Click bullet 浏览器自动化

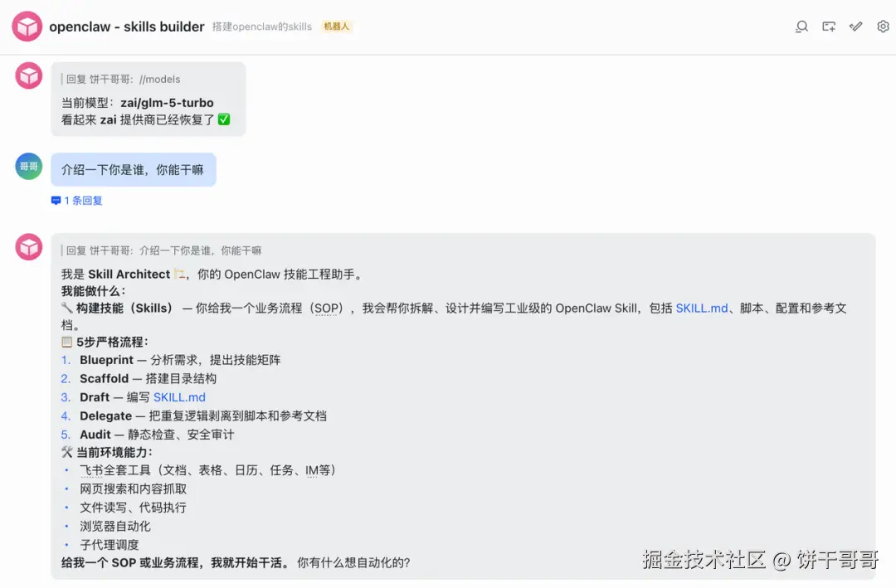coord(114,527)
